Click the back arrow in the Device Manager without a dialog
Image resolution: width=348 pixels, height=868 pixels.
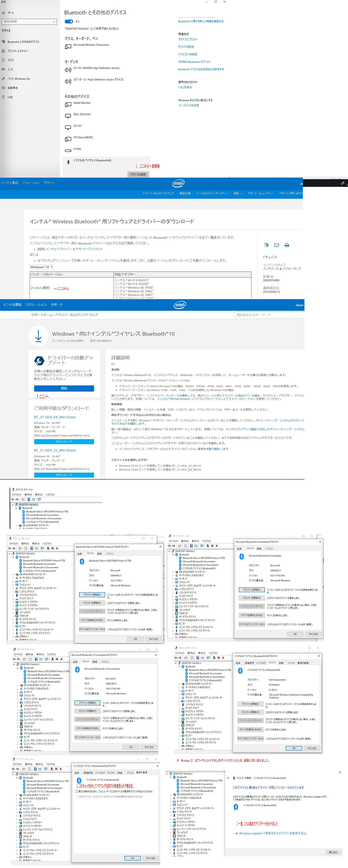[12, 499]
